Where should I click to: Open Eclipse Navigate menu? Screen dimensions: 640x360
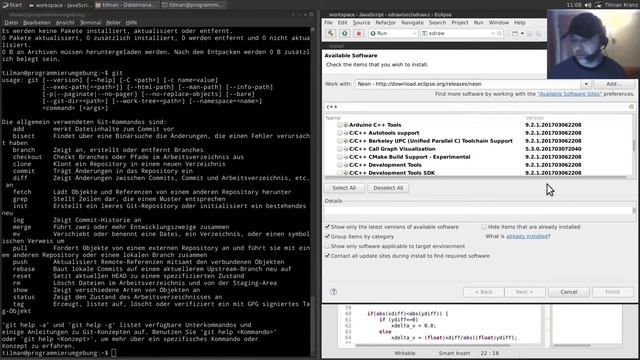click(x=412, y=22)
